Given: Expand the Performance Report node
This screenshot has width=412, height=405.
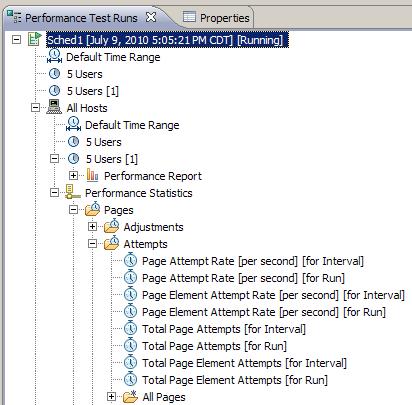Looking at the screenshot, I should pyautogui.click(x=73, y=176).
